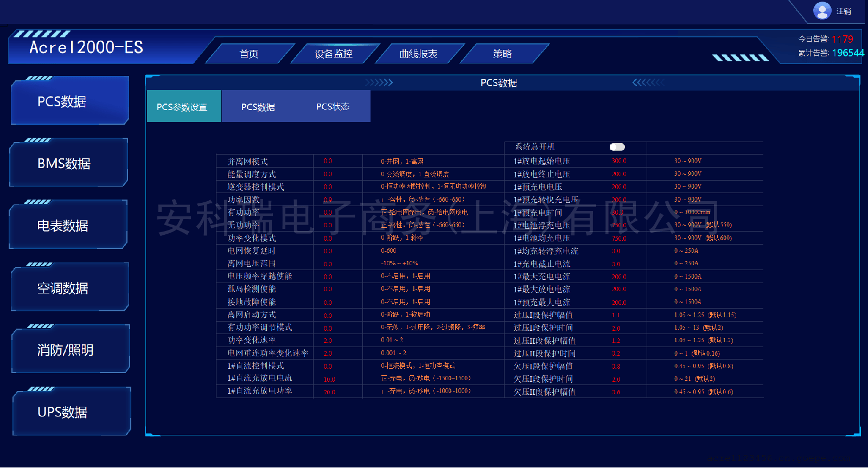
Task: Open BMS数据 in the sidebar
Action: point(69,163)
